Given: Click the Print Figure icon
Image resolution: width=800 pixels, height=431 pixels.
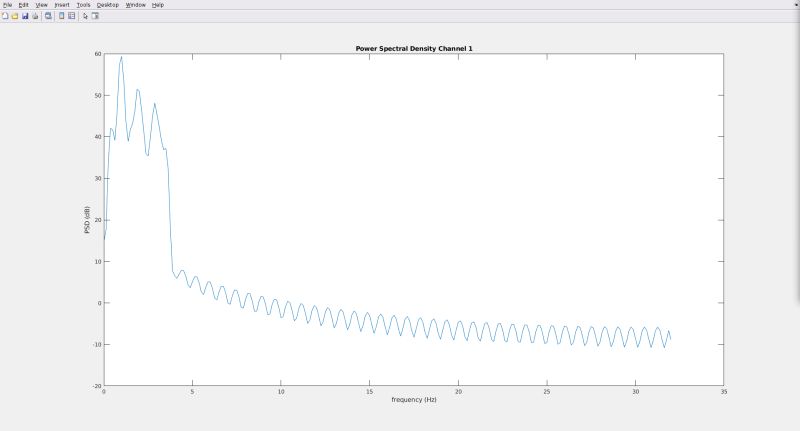Looking at the screenshot, I should click(x=35, y=16).
